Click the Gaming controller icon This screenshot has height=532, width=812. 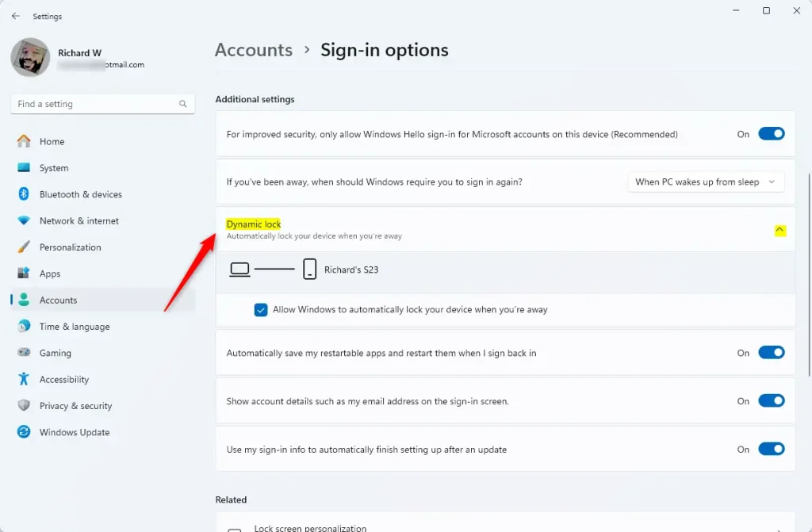pyautogui.click(x=24, y=353)
